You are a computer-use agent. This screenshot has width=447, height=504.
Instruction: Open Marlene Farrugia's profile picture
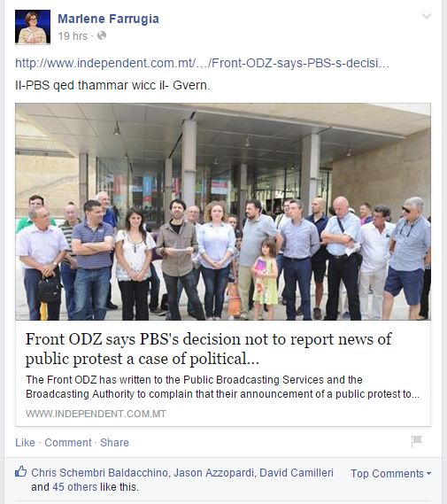click(33, 27)
